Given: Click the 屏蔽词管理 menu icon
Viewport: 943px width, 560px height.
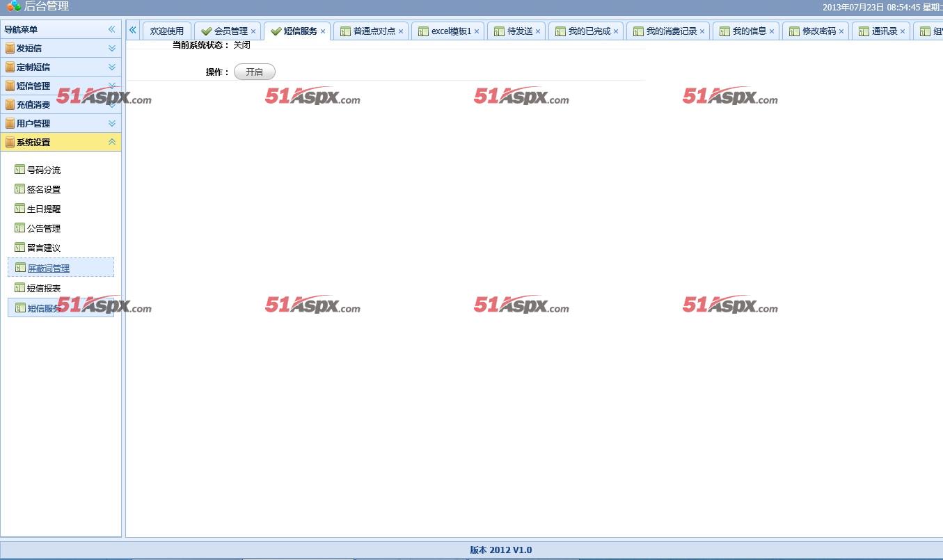Looking at the screenshot, I should tap(20, 267).
